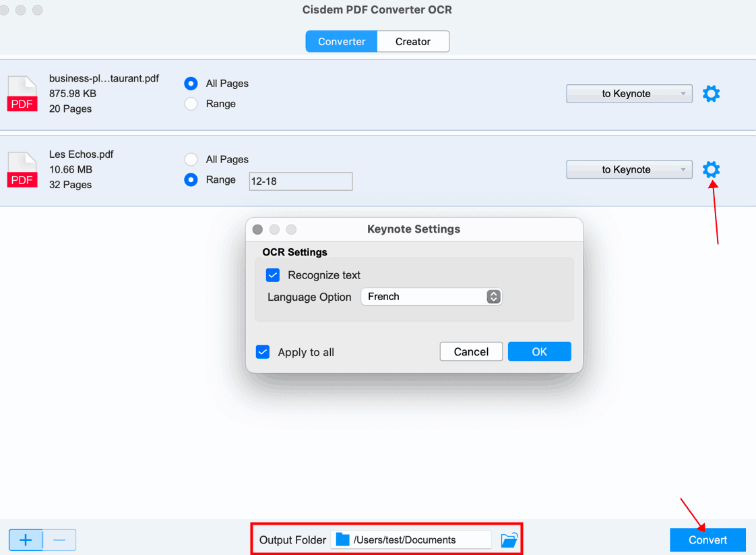Image resolution: width=756 pixels, height=555 pixels.
Task: Edit page range field 12-18
Action: (301, 181)
